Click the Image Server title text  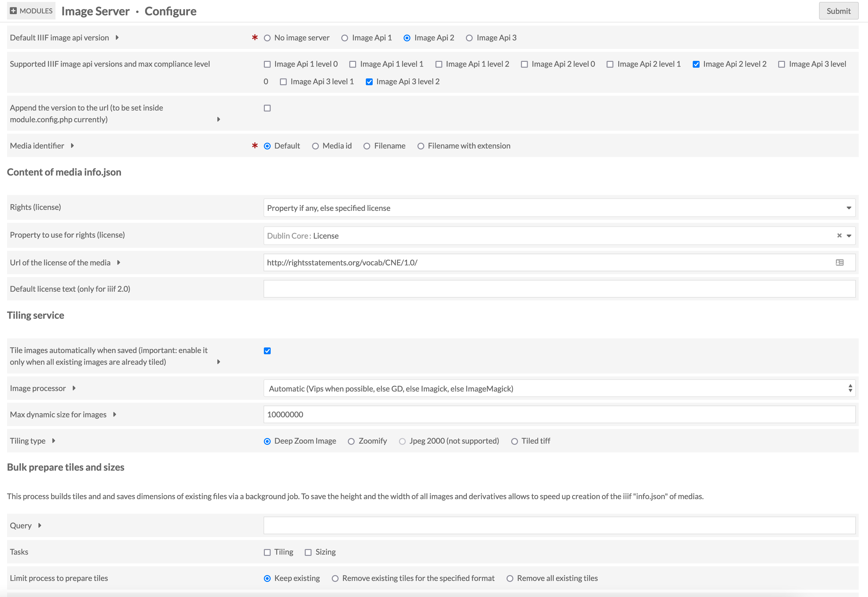(x=95, y=11)
